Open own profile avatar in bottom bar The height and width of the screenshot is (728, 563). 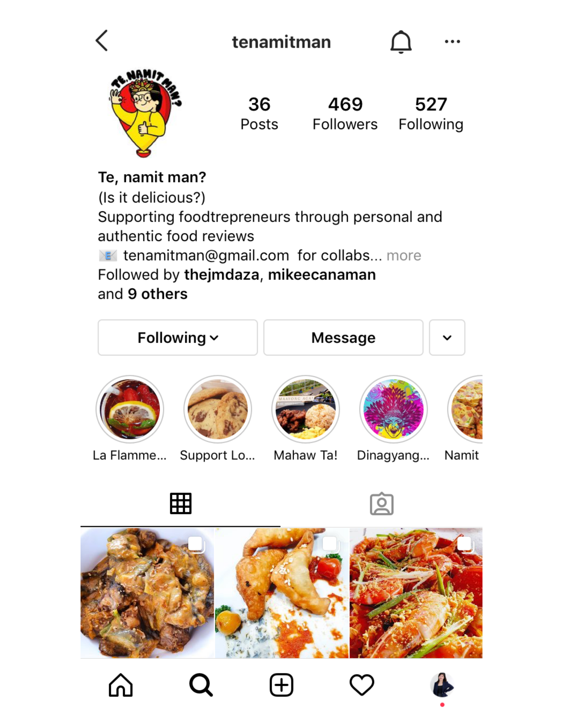coord(442,685)
